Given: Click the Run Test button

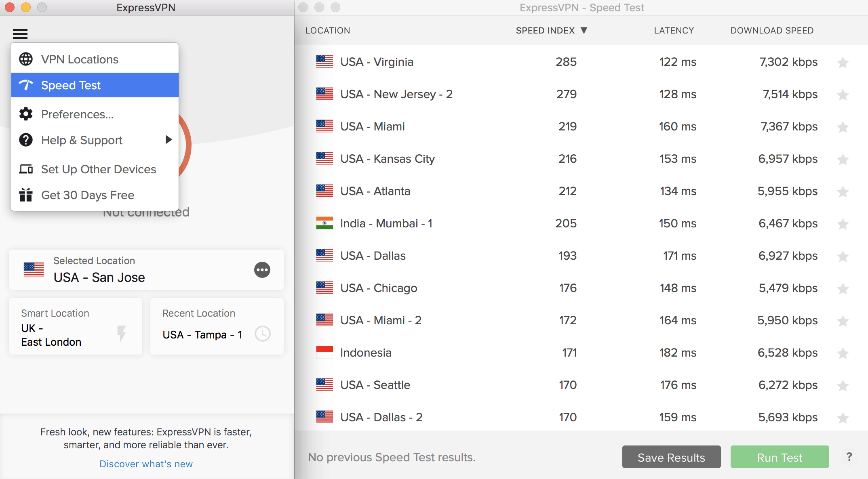Looking at the screenshot, I should click(x=780, y=457).
